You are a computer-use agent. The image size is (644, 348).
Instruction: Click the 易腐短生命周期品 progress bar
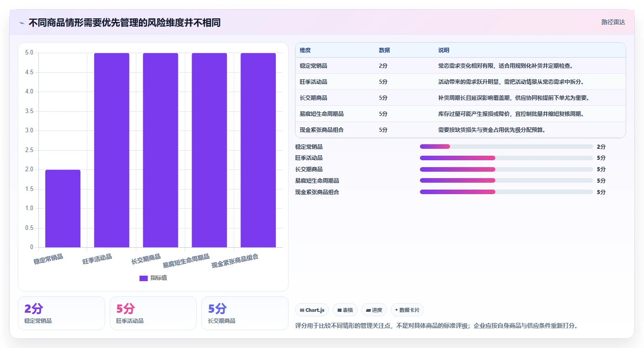(506, 180)
